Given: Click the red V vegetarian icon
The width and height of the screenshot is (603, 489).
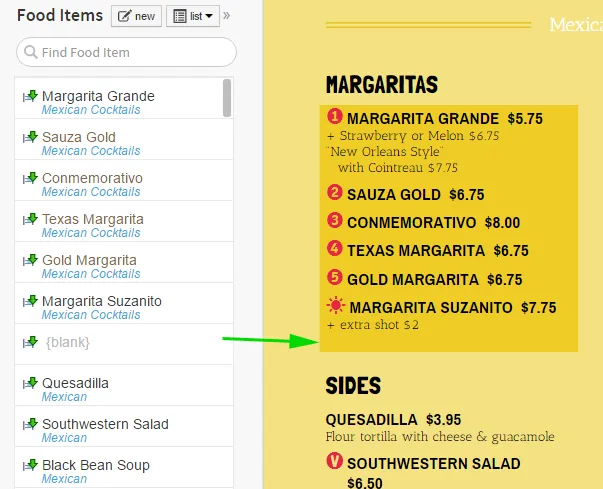Looking at the screenshot, I should point(335,462).
